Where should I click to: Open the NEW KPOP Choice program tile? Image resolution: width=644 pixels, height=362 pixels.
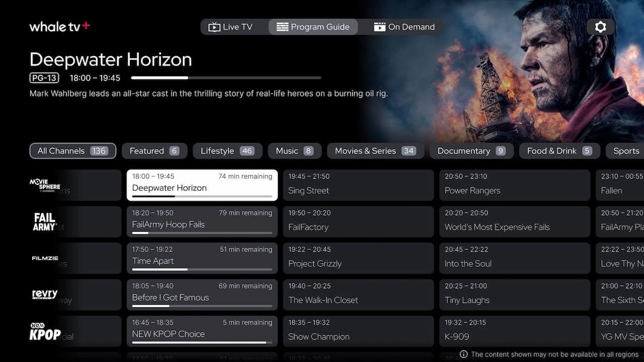[x=202, y=331]
